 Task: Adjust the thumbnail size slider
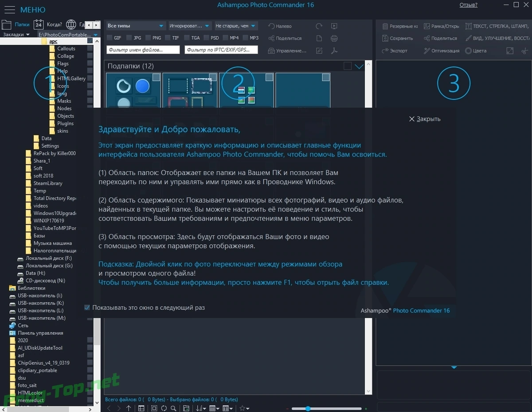click(326, 408)
